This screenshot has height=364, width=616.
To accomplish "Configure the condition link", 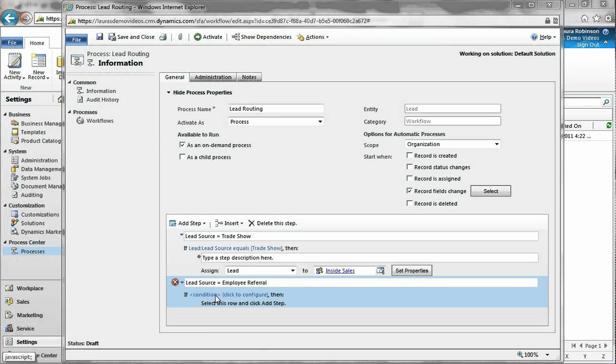I will click(x=229, y=295).
